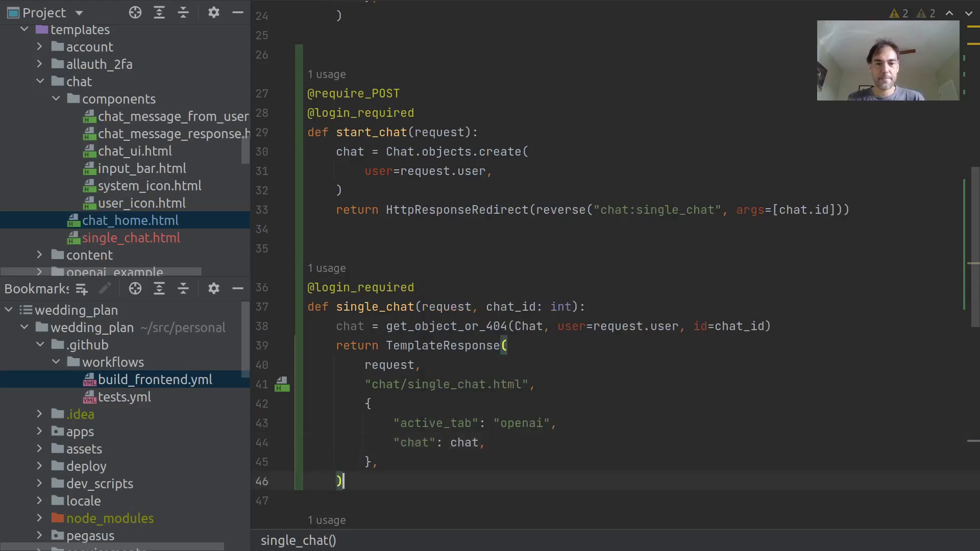Image resolution: width=980 pixels, height=551 pixels.
Task: Click add bookmark list icon in Bookmarks panel
Action: pos(82,289)
